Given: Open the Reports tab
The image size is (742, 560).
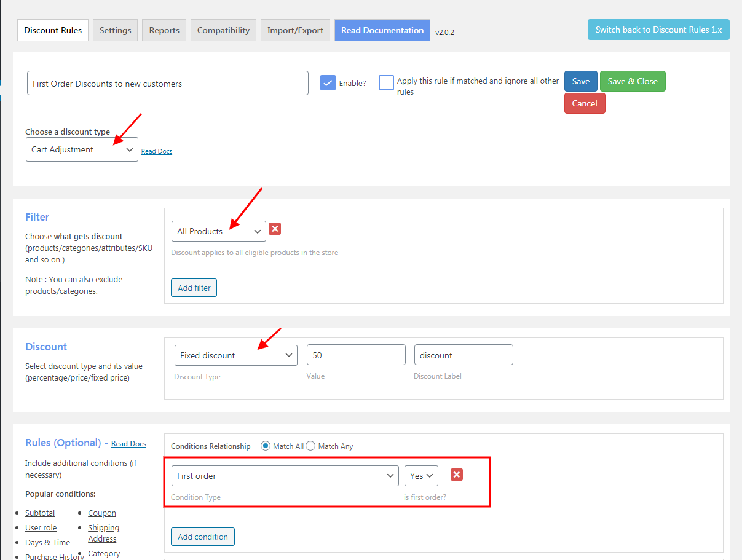Looking at the screenshot, I should coord(164,30).
